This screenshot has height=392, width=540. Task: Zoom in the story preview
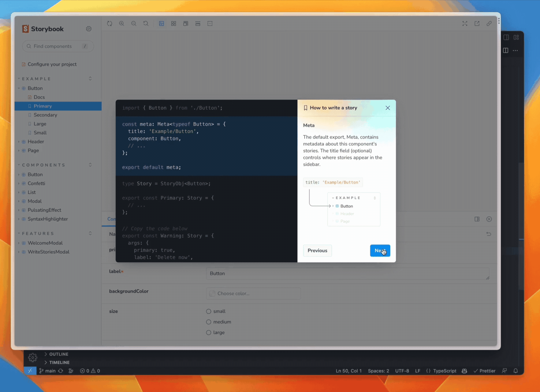pos(122,23)
